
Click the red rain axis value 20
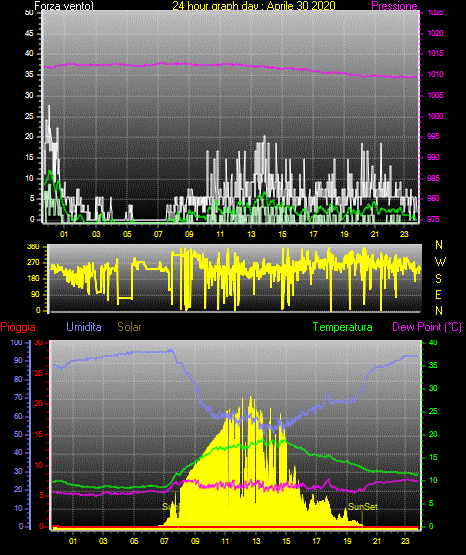tap(39, 404)
